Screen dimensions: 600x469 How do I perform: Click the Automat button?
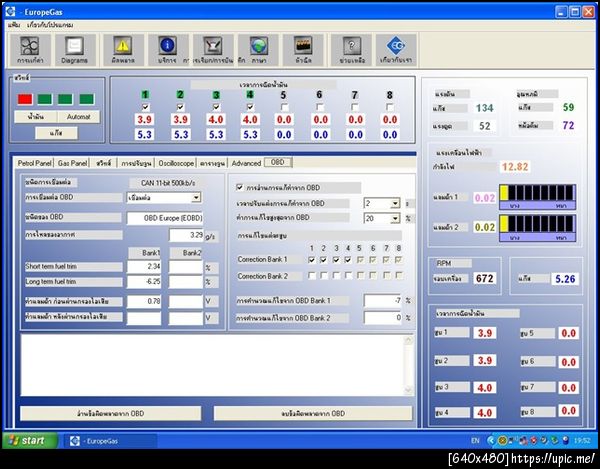pyautogui.click(x=79, y=117)
